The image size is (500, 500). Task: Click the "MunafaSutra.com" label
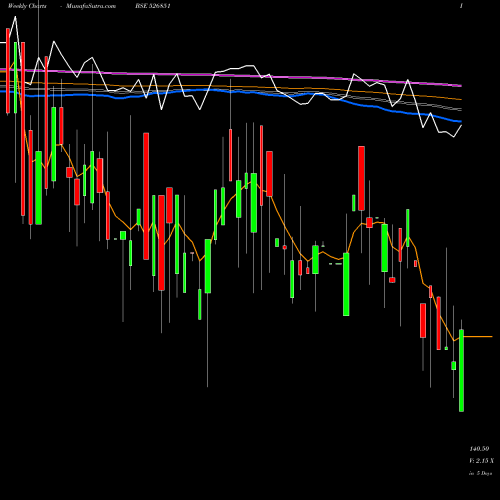(91, 6)
